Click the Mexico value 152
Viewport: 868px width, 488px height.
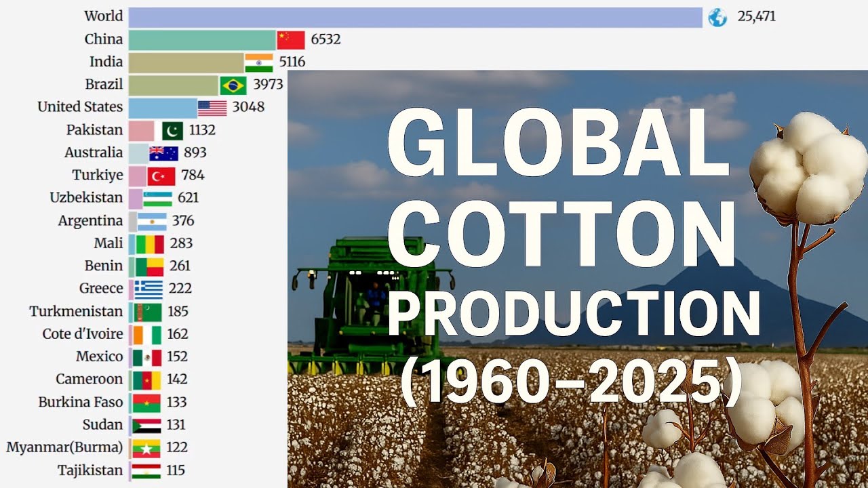click(177, 357)
